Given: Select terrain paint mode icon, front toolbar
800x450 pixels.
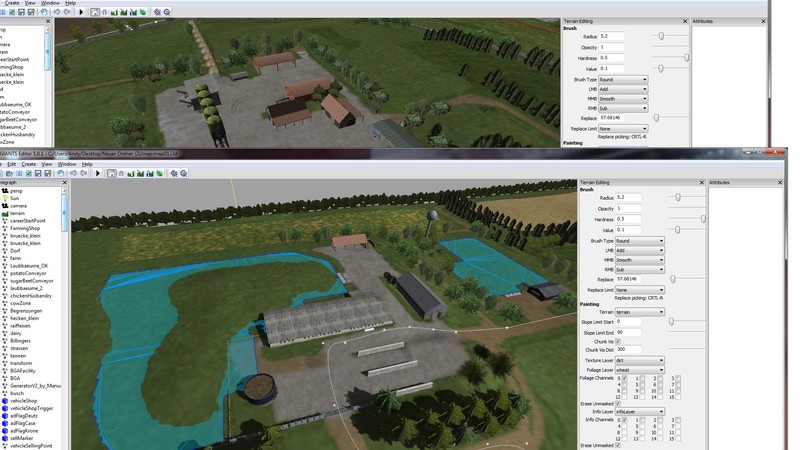Looking at the screenshot, I should point(140,173).
